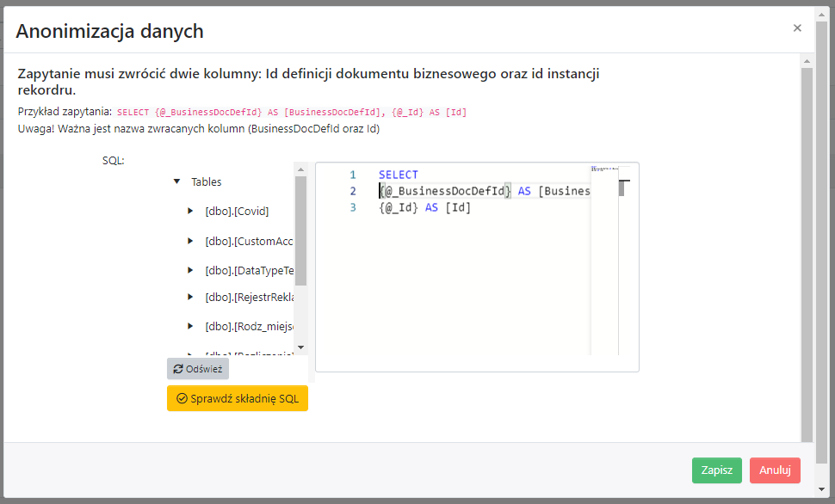Expand the [dbo].[RejestrRekla table arrow
This screenshot has width=835, height=504.
[x=190, y=297]
